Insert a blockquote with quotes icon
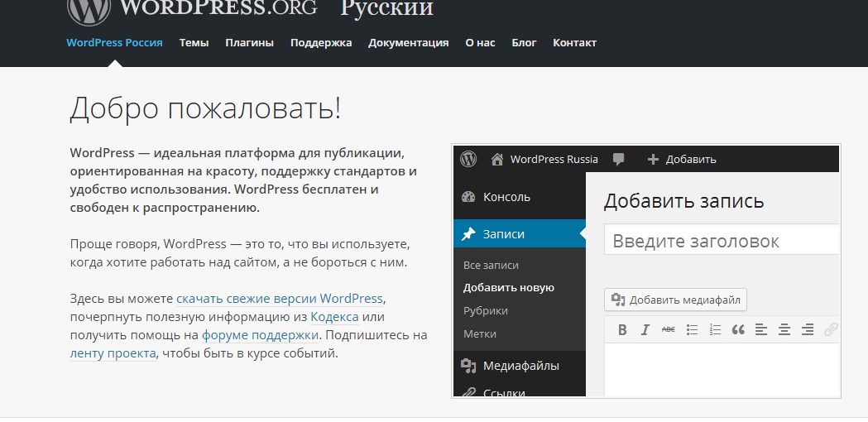The width and height of the screenshot is (868, 422). point(738,330)
